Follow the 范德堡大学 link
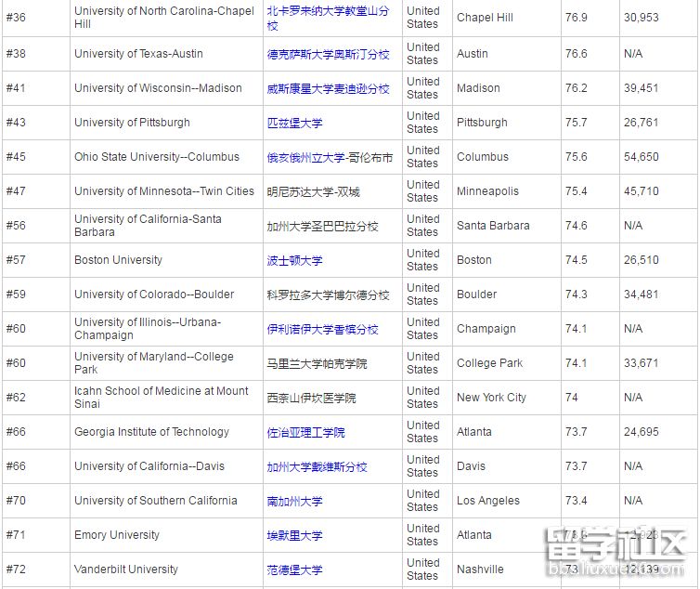 click(x=294, y=569)
